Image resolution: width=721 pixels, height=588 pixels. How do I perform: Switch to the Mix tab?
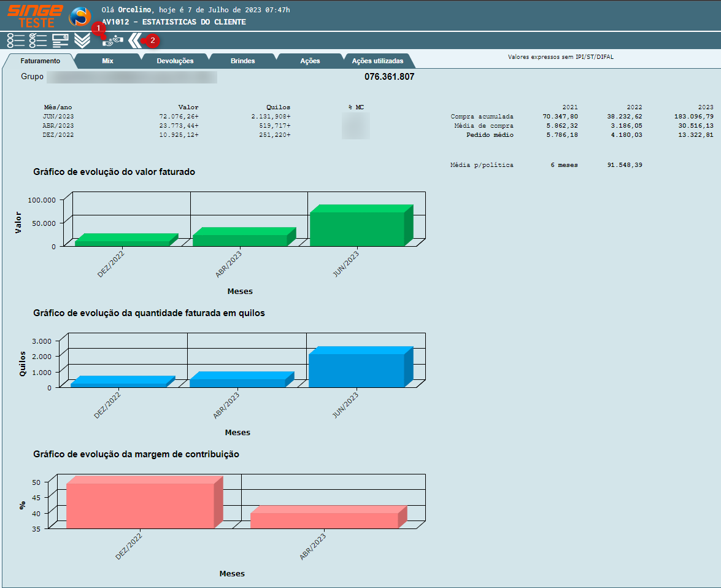pyautogui.click(x=107, y=61)
